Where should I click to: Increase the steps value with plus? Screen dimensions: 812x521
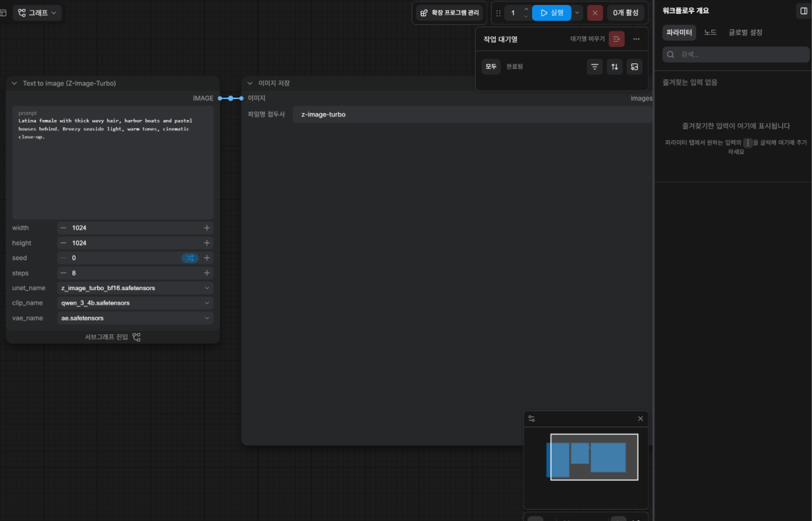pyautogui.click(x=207, y=273)
